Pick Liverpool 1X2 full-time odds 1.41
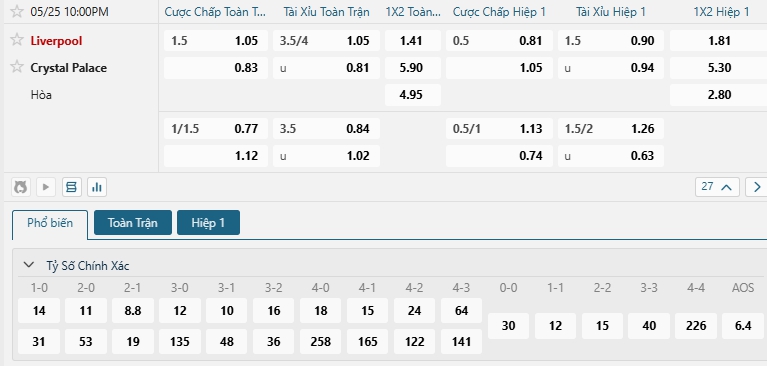 tap(412, 41)
